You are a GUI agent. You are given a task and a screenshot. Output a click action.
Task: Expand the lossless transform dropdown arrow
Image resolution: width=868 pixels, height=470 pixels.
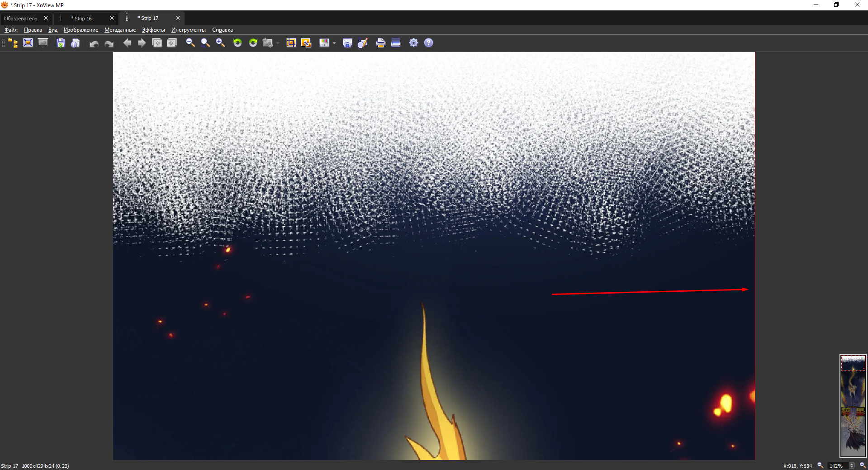(x=277, y=43)
